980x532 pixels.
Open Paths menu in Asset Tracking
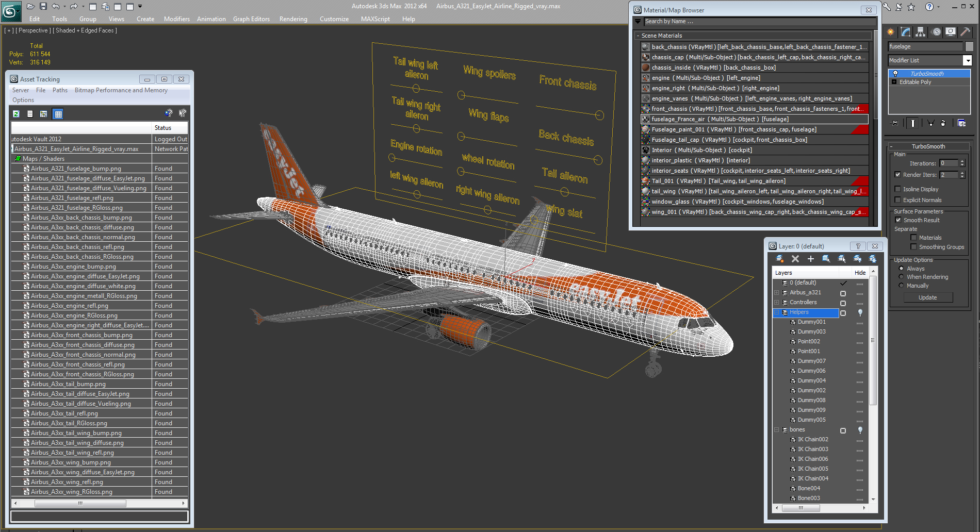[60, 90]
